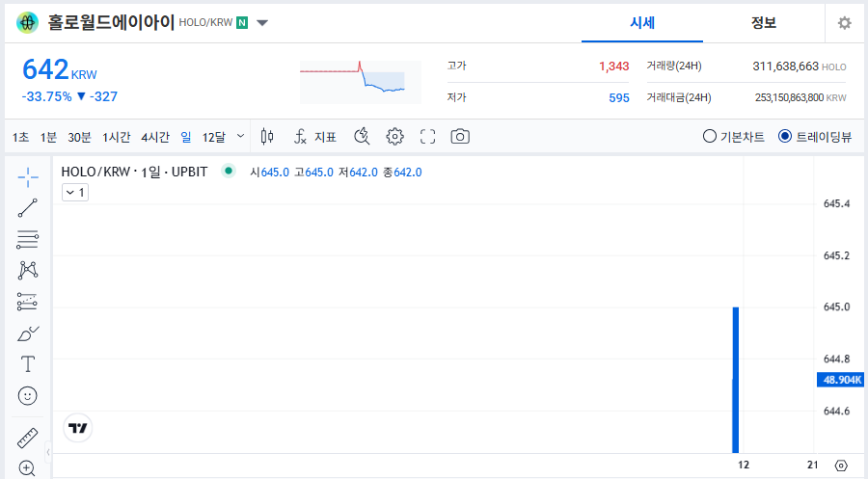Select the 일 daily timeframe
The height and width of the screenshot is (479, 868).
point(186,137)
